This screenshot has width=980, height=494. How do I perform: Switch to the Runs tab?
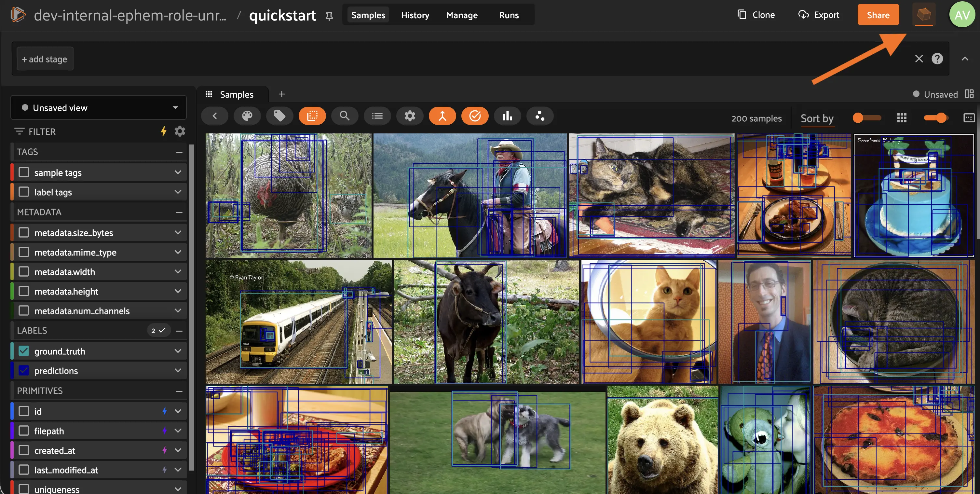[509, 15]
